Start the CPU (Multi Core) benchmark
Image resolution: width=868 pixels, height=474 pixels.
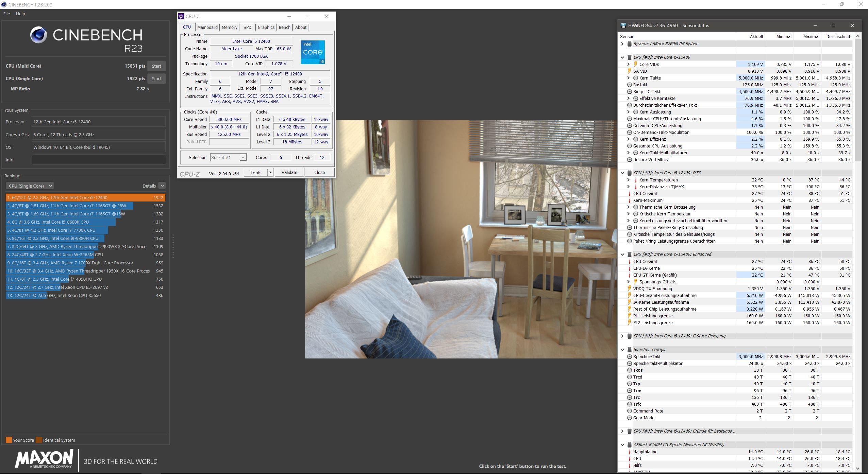coord(156,66)
